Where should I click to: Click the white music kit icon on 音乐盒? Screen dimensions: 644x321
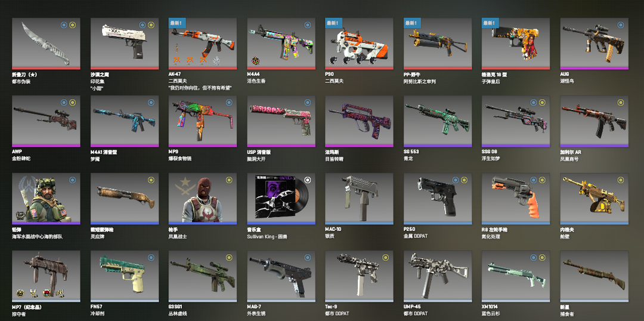(x=308, y=180)
